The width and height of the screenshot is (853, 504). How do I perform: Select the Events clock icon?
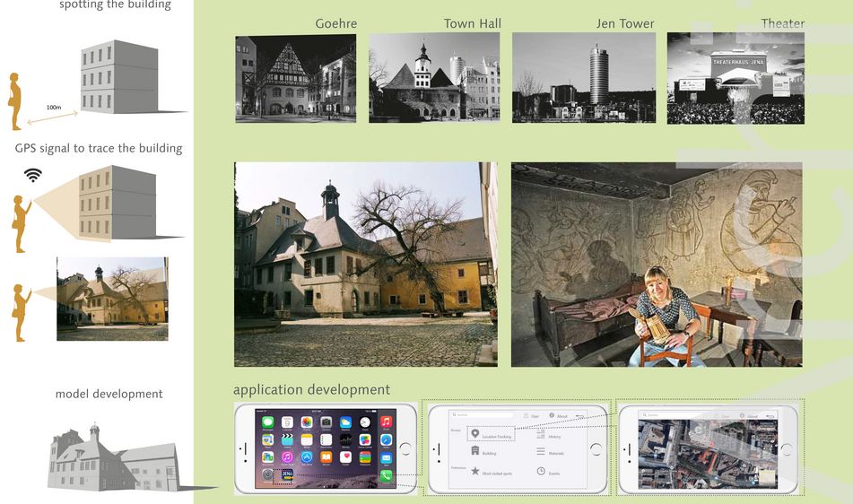tap(541, 472)
